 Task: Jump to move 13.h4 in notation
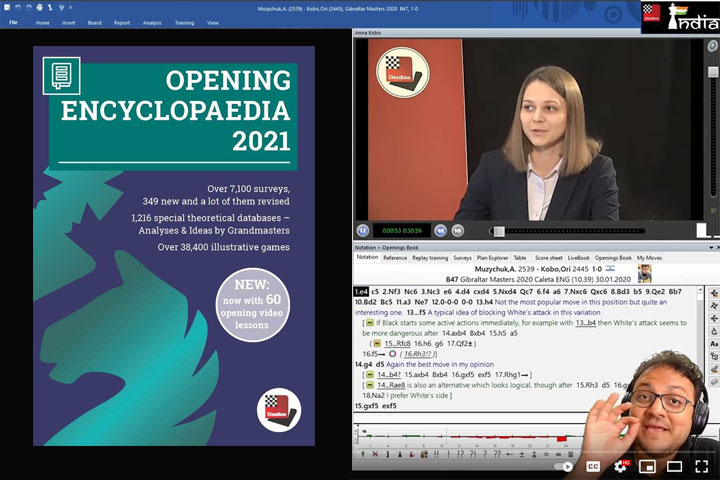point(484,302)
